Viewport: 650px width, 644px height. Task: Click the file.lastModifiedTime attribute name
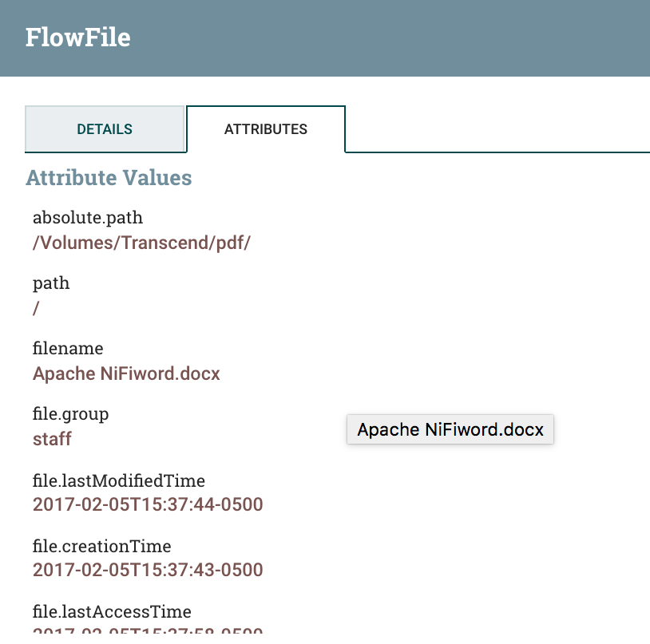click(119, 480)
